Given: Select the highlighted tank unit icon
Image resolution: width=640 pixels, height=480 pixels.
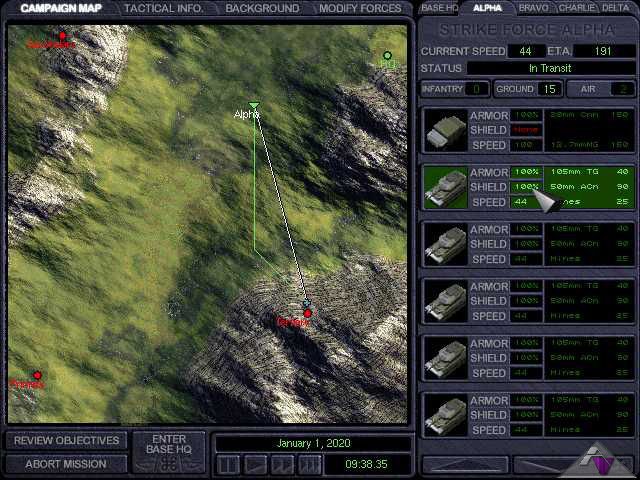Looking at the screenshot, I should [x=445, y=187].
